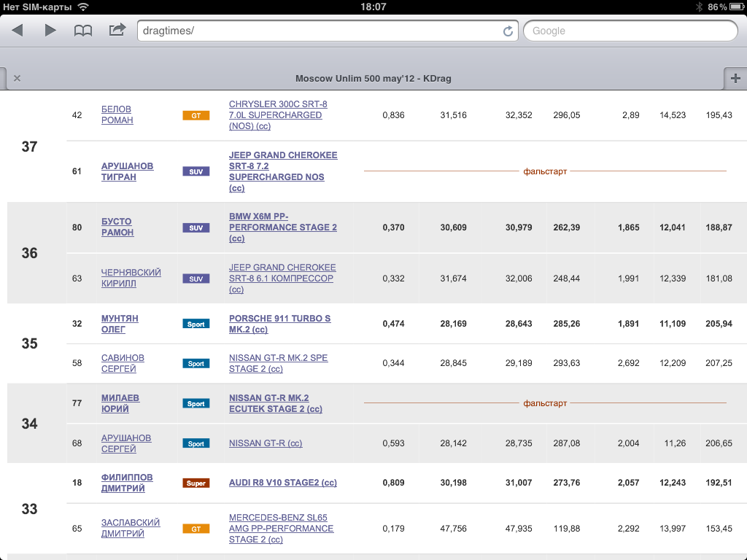
Task: Select the Moscow Unlim 500 may'12 tab
Action: tap(373, 79)
